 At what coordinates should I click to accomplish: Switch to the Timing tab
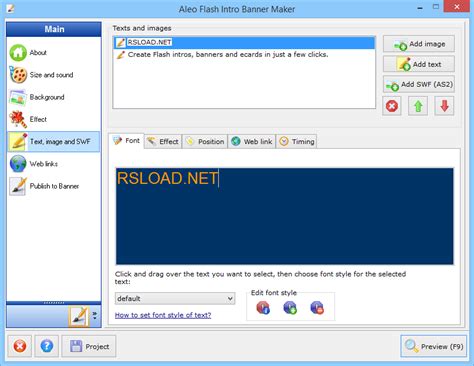pyautogui.click(x=297, y=142)
